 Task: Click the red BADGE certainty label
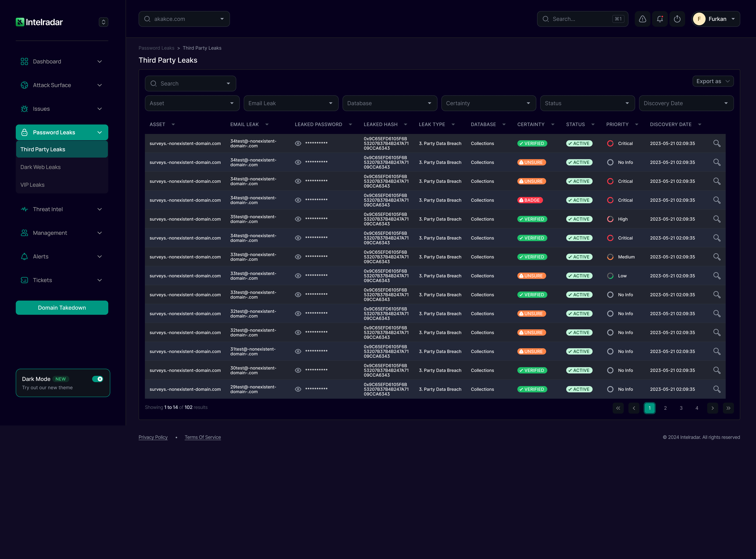coord(530,200)
